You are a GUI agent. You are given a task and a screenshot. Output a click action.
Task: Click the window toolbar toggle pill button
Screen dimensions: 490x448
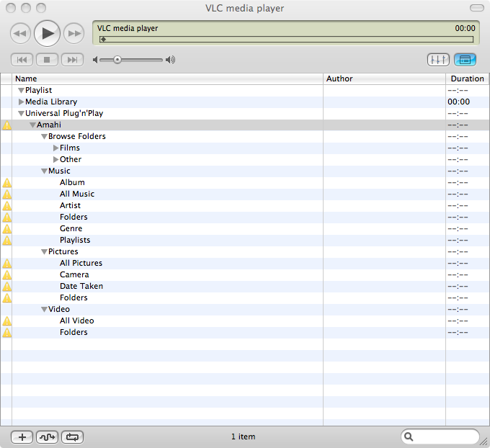point(477,8)
